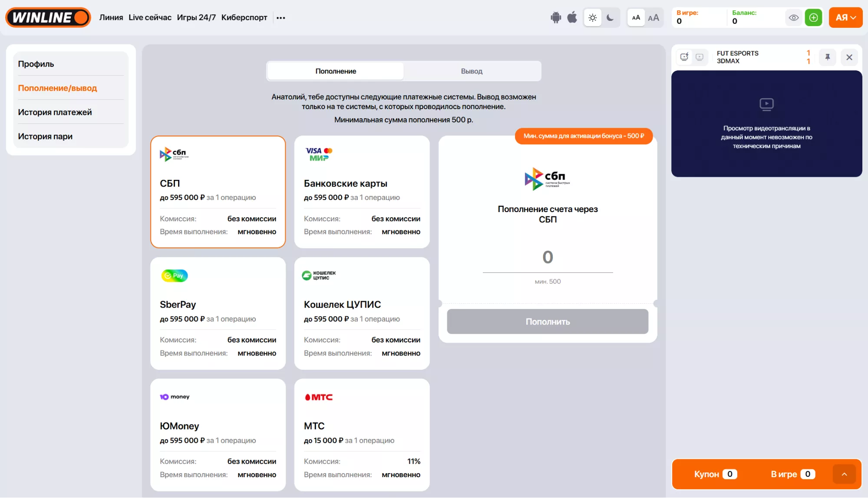Switch to dark theme moon toggle
Image resolution: width=868 pixels, height=498 pixels.
[610, 18]
